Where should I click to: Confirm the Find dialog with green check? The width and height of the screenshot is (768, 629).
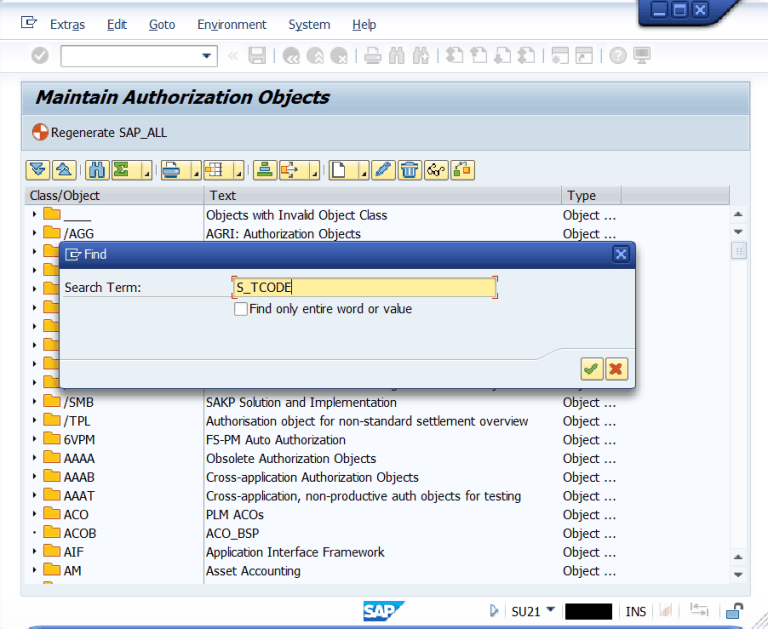pyautogui.click(x=592, y=368)
